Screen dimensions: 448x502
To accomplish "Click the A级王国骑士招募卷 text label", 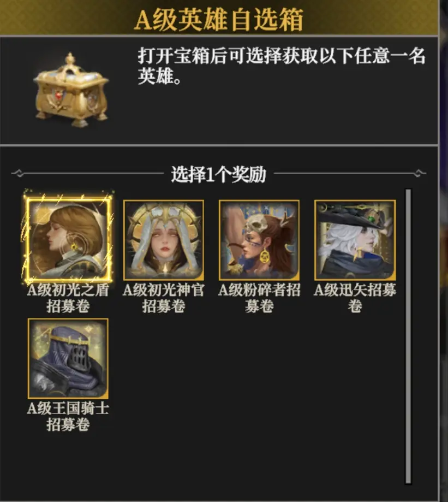I will click(x=68, y=417).
